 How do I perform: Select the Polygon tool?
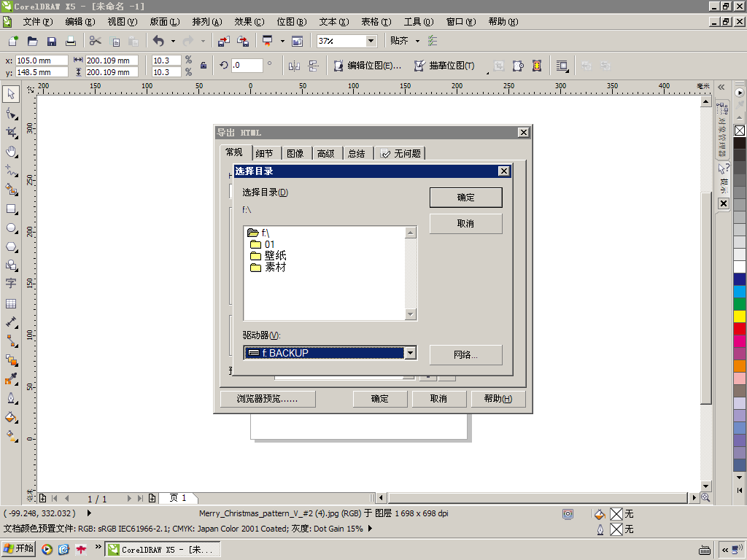(x=11, y=246)
